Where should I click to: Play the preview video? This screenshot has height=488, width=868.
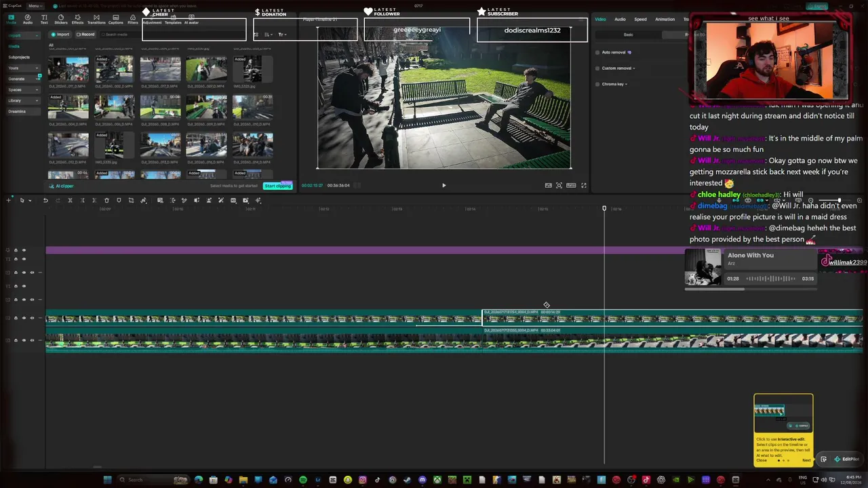click(x=444, y=185)
